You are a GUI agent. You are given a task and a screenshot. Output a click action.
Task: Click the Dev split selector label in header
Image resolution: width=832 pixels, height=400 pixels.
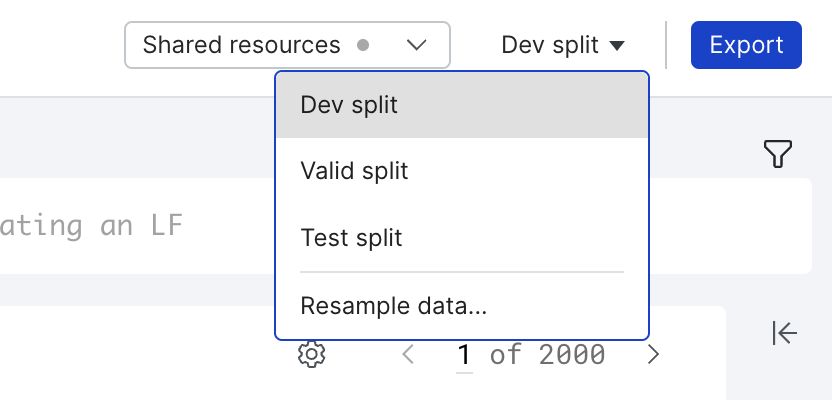[550, 45]
